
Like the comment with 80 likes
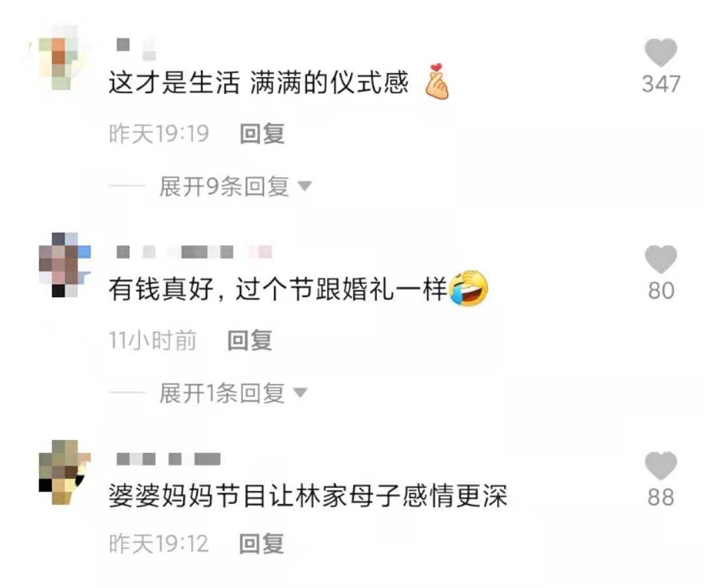(660, 259)
